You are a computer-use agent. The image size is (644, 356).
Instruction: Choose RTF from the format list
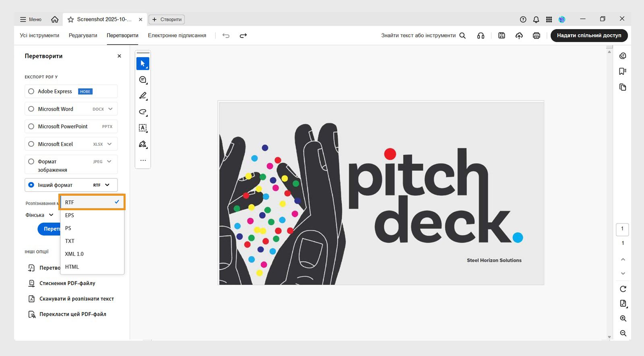point(92,202)
